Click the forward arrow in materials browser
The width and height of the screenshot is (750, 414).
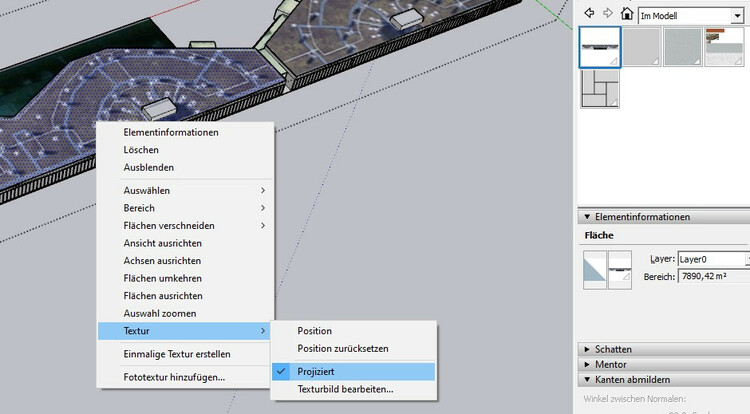[x=606, y=14]
